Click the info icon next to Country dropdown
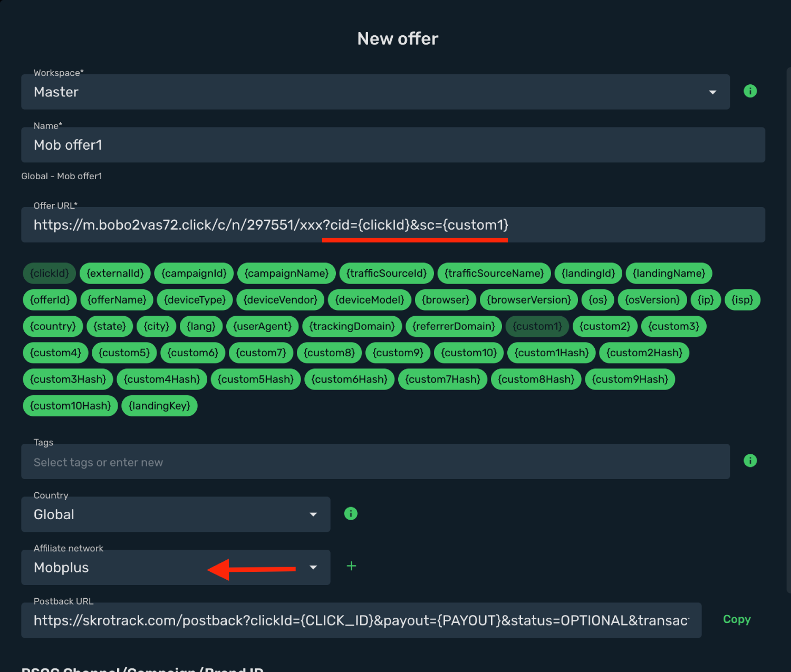Viewport: 791px width, 672px height. [x=351, y=513]
